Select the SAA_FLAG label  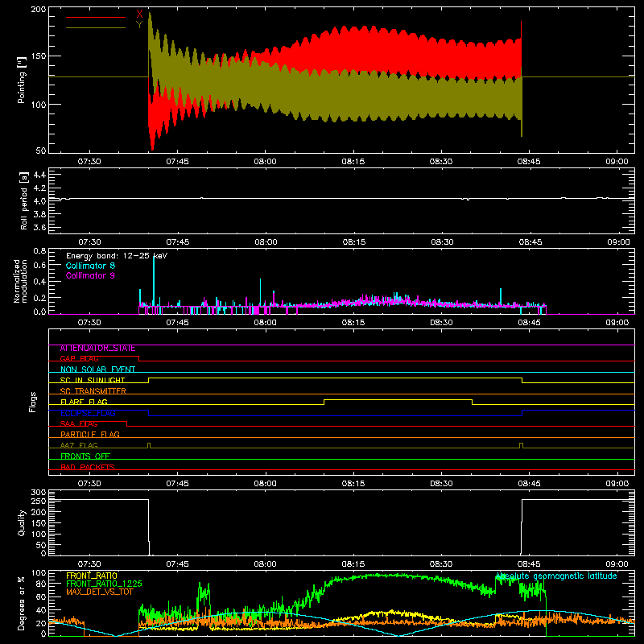tap(79, 424)
